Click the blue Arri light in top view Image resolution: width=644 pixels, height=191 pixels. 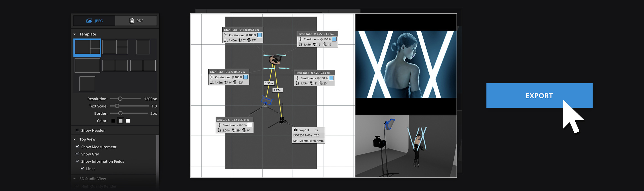click(267, 100)
